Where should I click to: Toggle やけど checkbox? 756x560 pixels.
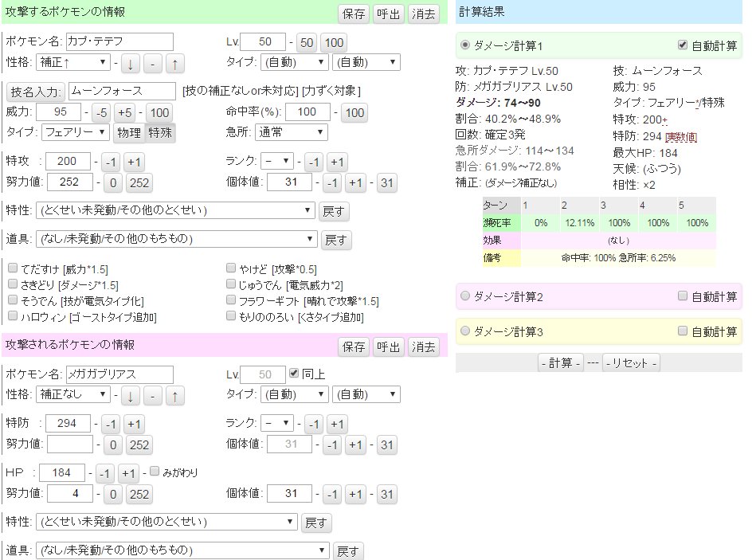(x=231, y=268)
